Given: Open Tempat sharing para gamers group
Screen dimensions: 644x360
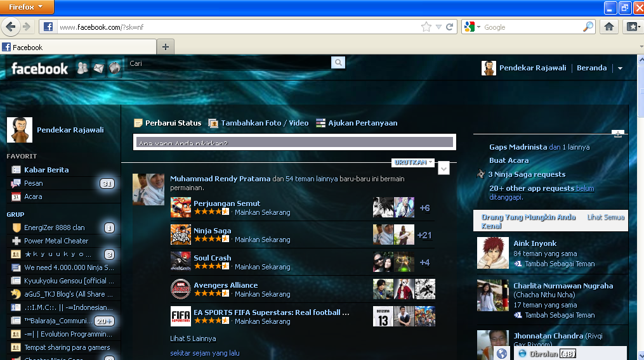Looking at the screenshot, I should 67,347.
